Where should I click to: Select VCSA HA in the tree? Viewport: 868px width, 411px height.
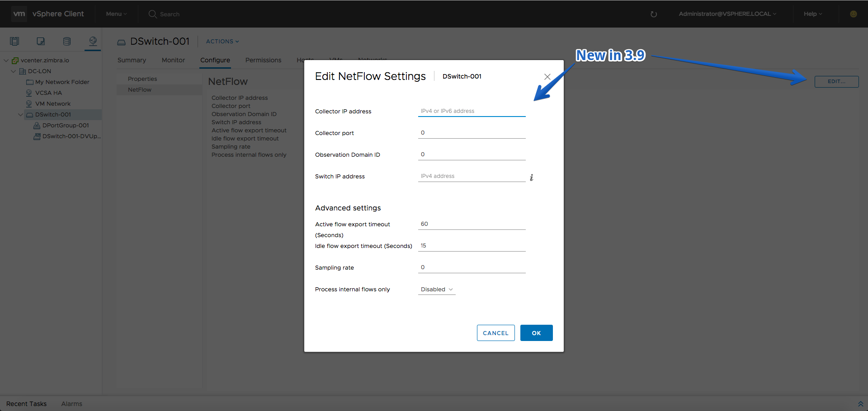[x=48, y=93]
